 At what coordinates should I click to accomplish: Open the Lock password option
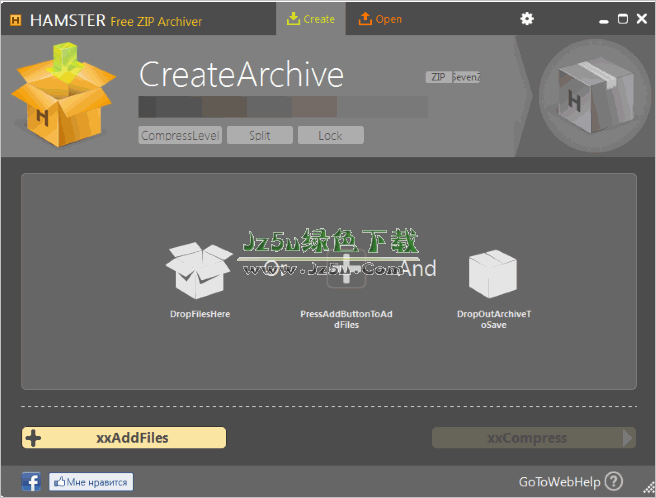(331, 135)
